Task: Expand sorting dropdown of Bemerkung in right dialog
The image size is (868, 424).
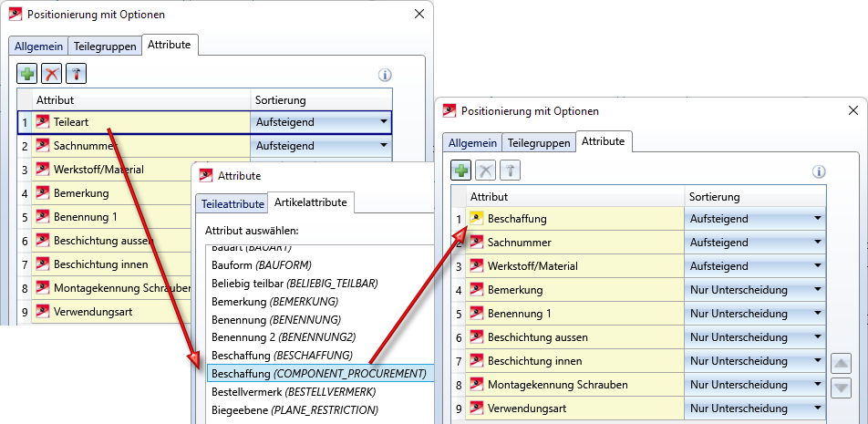Action: click(817, 290)
